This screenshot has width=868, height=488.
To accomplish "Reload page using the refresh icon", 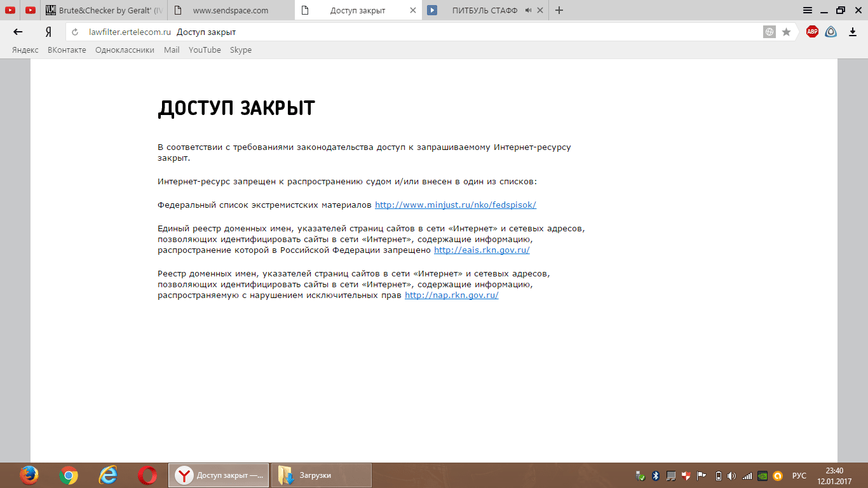I will pos(75,32).
